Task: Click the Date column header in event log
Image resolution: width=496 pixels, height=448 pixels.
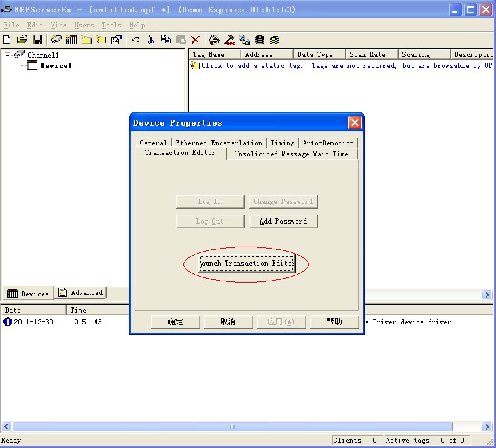Action: point(33,310)
